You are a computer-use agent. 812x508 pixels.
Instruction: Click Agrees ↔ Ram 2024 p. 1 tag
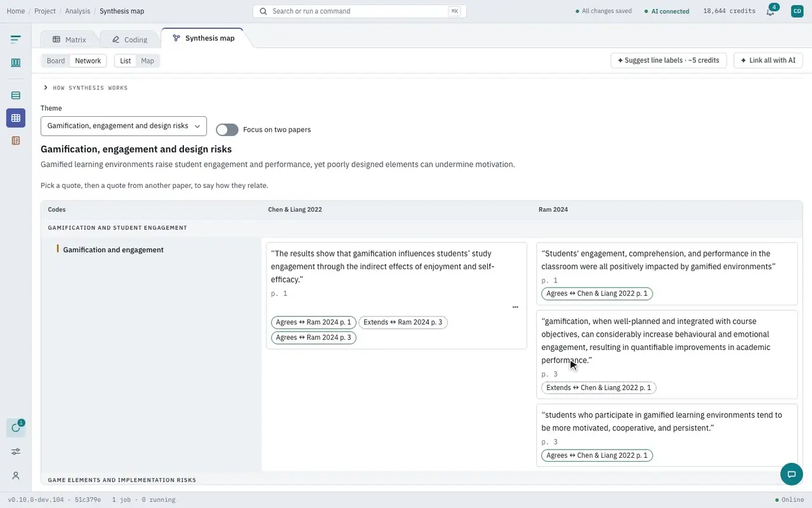pos(313,323)
